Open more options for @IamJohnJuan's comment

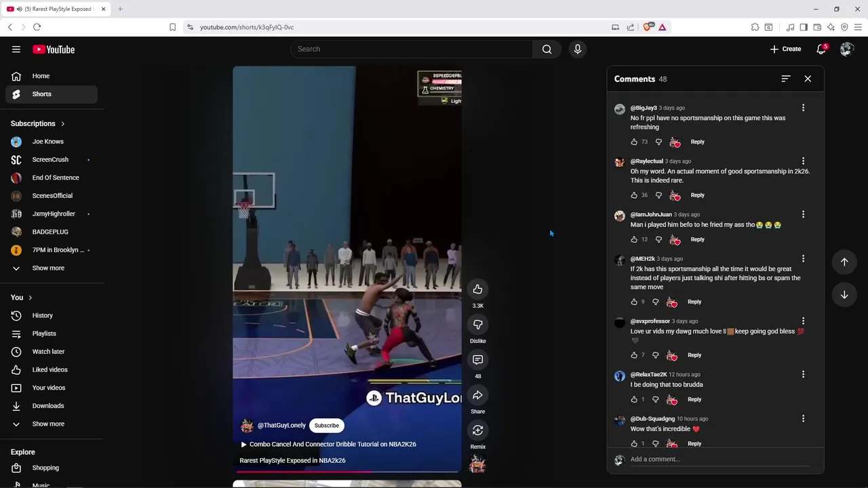[x=803, y=214]
